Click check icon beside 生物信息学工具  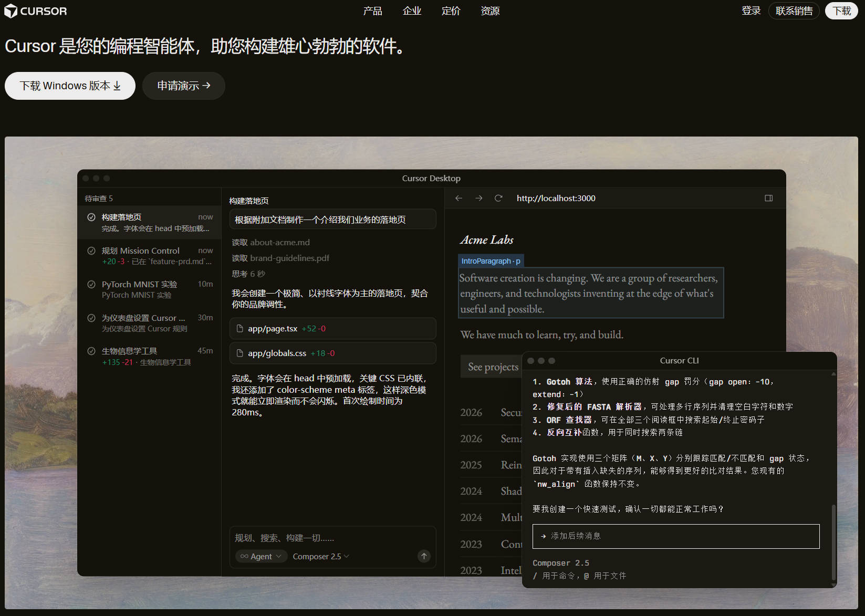91,351
